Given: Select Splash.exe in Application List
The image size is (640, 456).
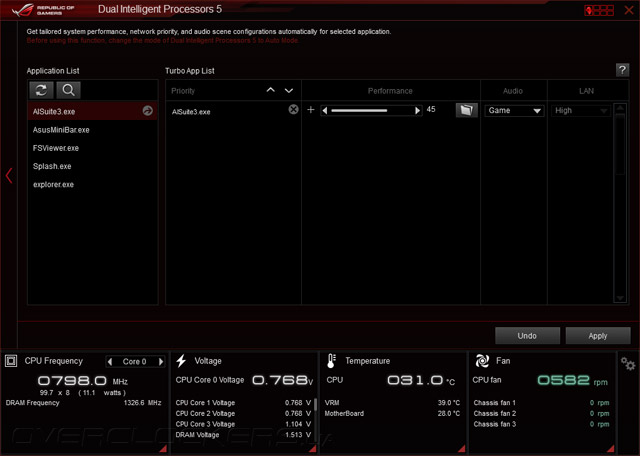Looking at the screenshot, I should (x=93, y=166).
